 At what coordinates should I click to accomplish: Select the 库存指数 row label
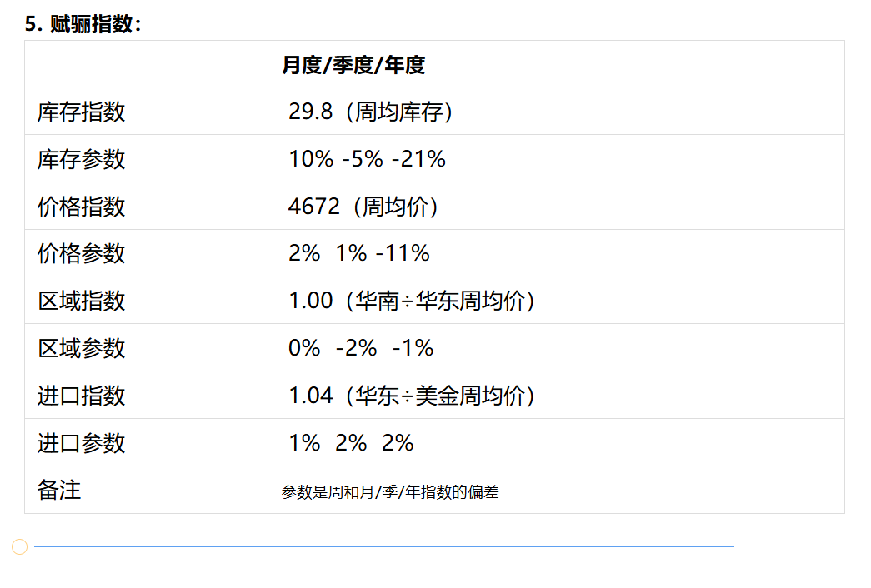pyautogui.click(x=81, y=112)
